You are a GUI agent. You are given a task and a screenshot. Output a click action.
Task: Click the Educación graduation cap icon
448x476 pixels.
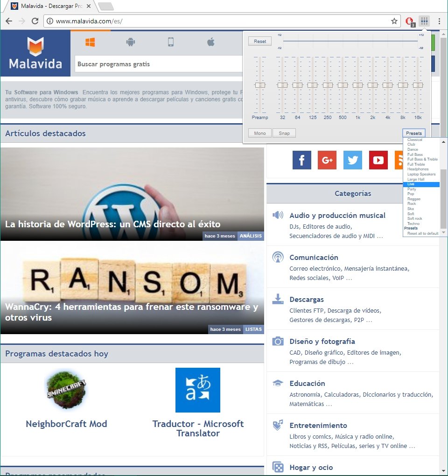[x=278, y=383]
